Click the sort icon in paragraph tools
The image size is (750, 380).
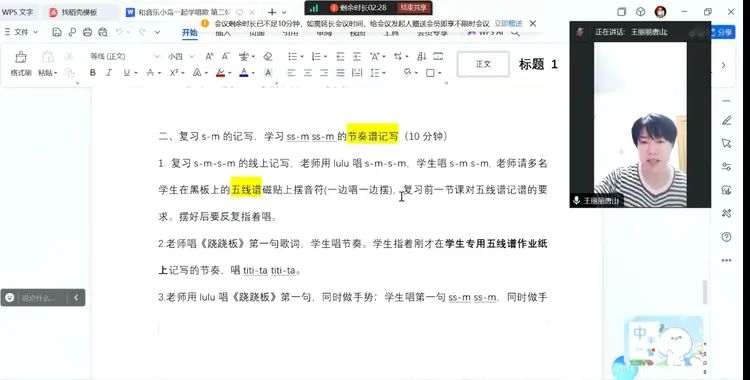point(421,56)
